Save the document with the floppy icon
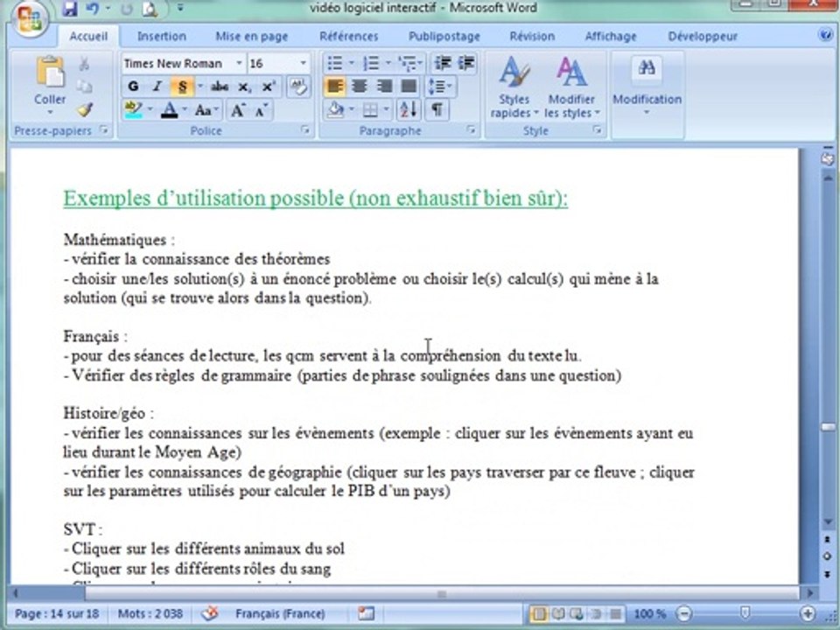 (70, 9)
